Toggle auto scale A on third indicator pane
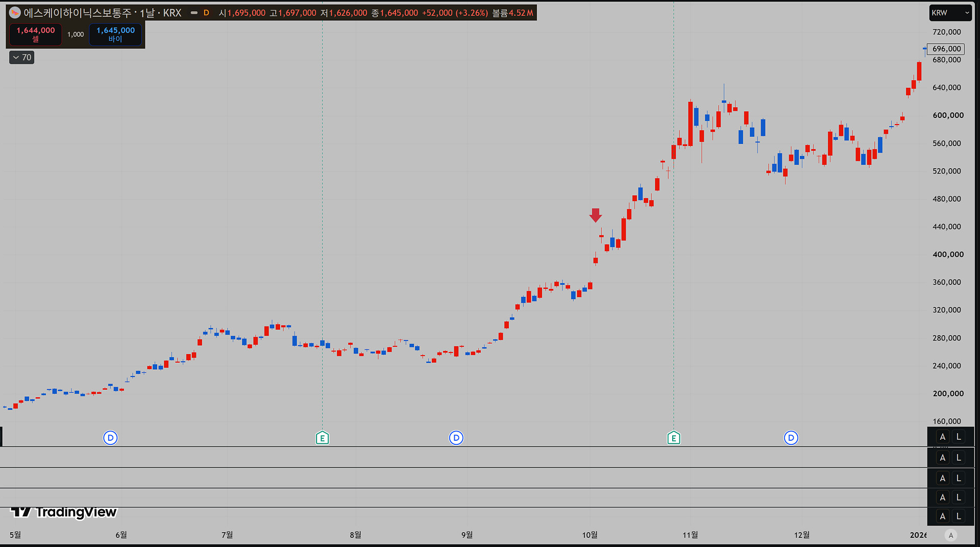The height and width of the screenshot is (547, 980). tap(943, 497)
